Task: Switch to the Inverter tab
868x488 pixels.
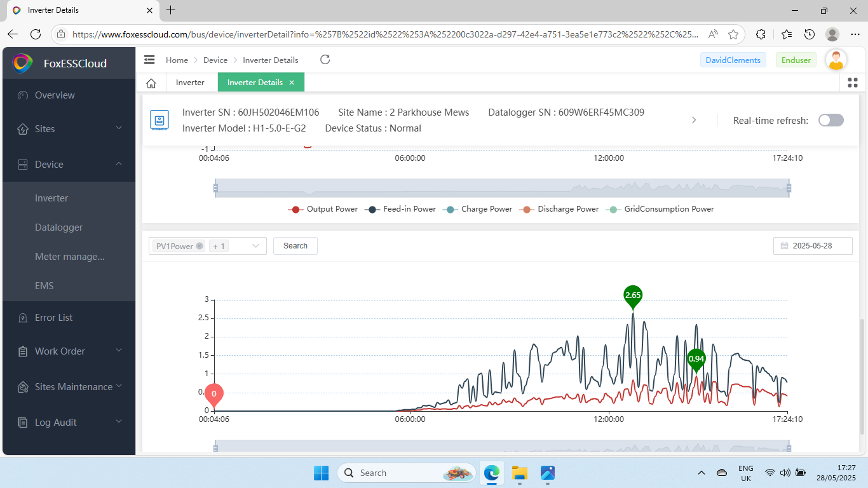Action: click(190, 83)
